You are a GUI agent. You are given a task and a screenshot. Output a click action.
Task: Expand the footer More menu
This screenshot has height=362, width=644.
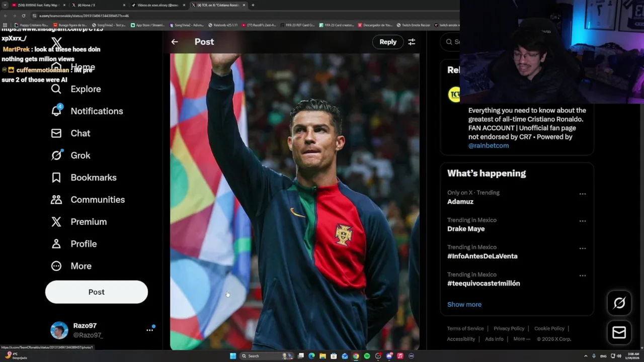point(522,339)
